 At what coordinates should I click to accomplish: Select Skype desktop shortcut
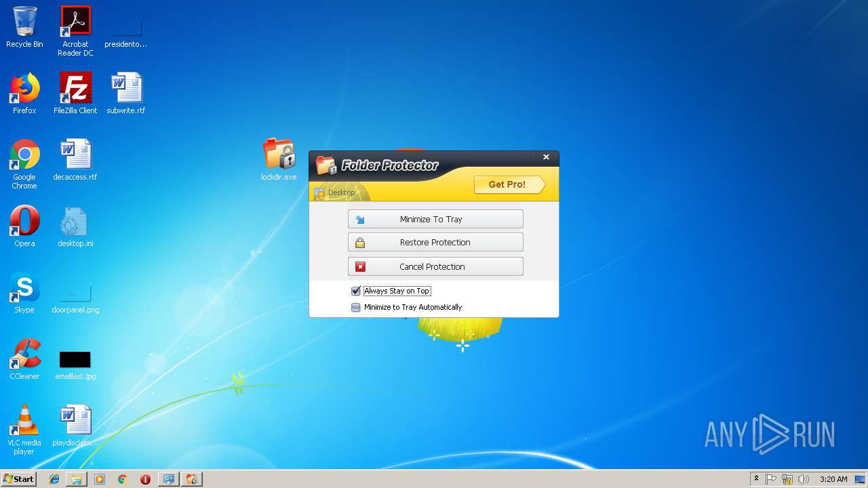pos(24,293)
